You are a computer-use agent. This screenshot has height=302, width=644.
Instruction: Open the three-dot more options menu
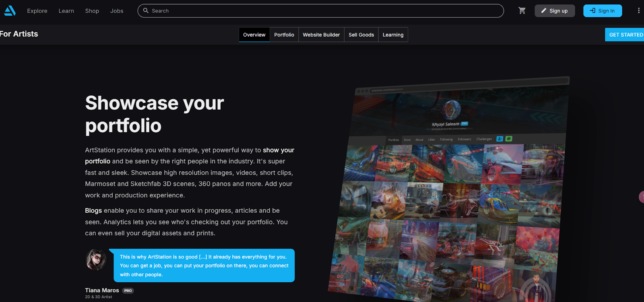[x=638, y=10]
